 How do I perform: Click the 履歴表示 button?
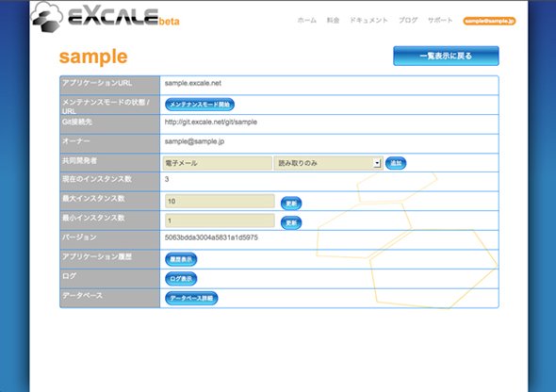click(181, 259)
